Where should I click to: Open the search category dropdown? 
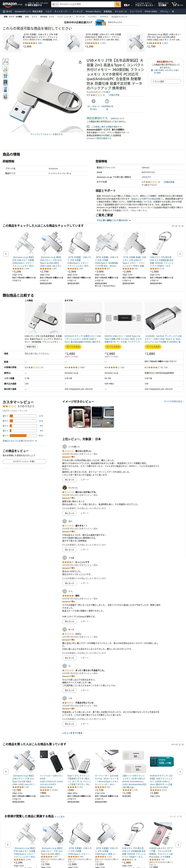55,4
